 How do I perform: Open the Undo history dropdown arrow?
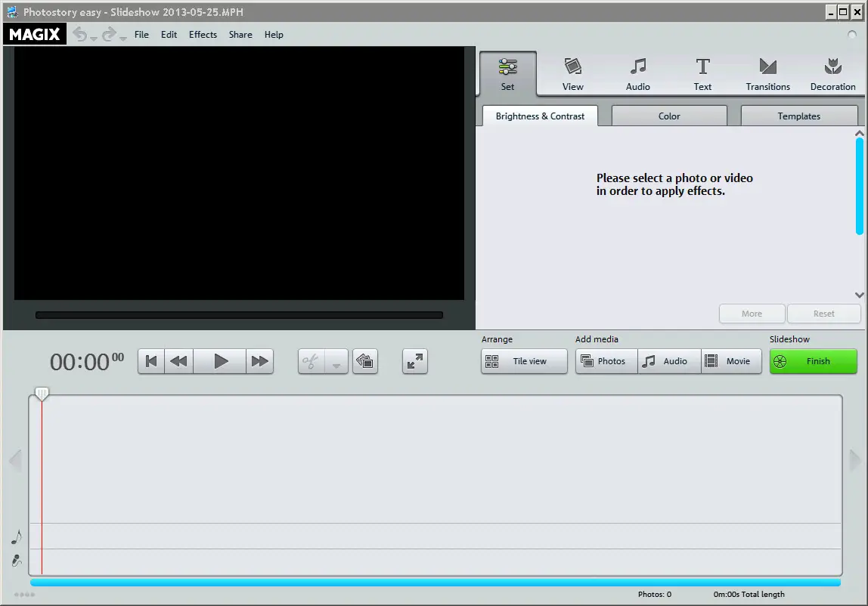click(x=94, y=39)
